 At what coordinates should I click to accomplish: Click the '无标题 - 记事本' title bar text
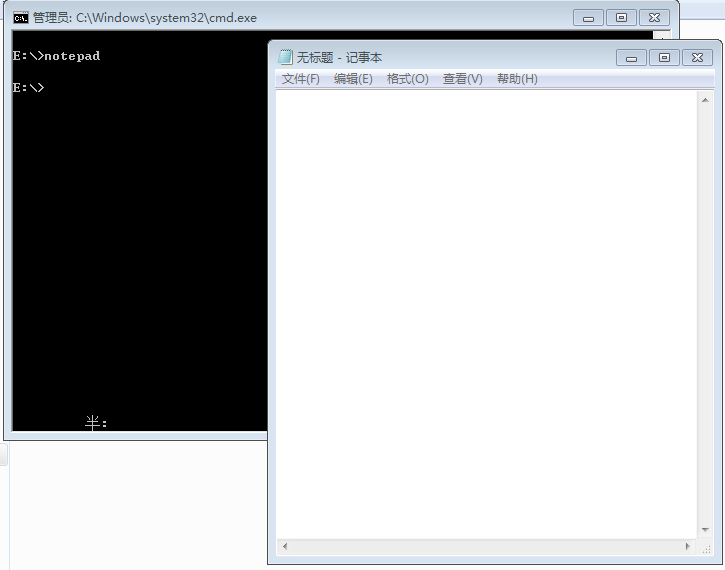tap(339, 57)
